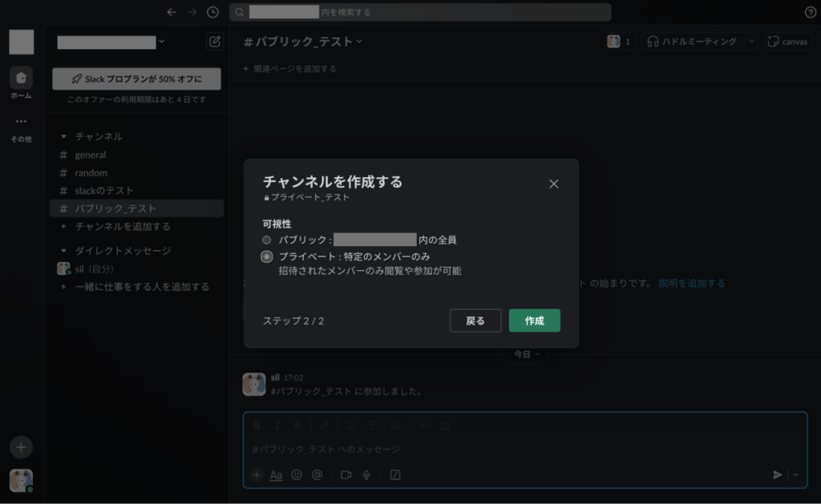Collapse the ダイレクトメッセージ section
Screen dimensions: 821x504
tap(64, 251)
